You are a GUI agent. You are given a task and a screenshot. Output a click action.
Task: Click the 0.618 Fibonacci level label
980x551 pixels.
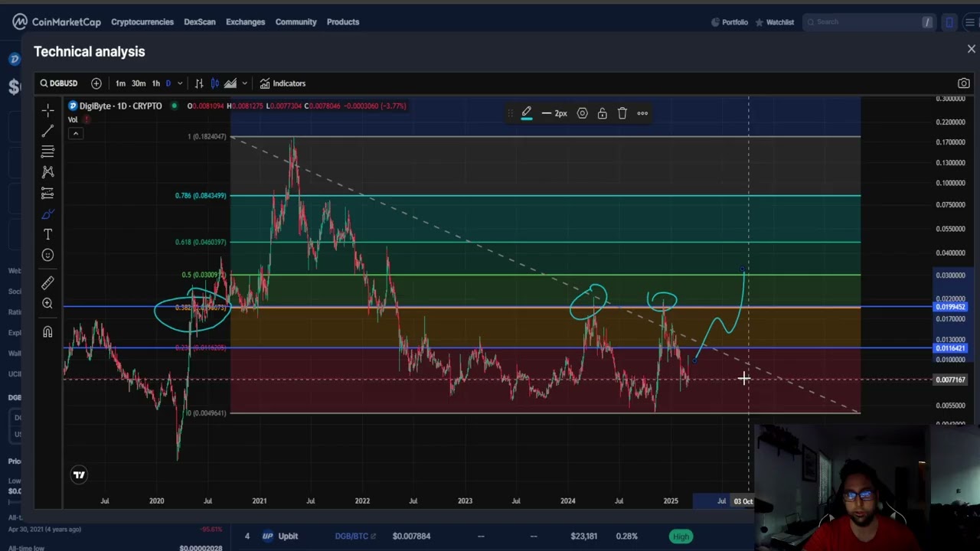point(201,243)
